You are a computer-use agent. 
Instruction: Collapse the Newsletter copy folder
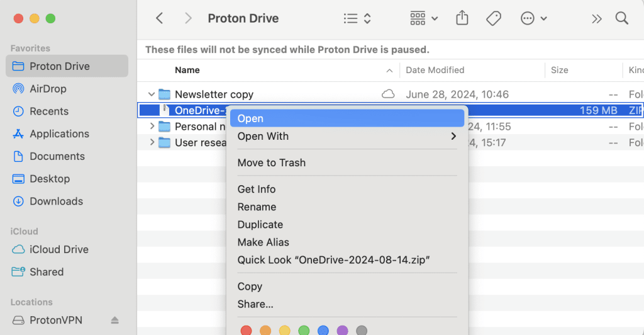(152, 94)
